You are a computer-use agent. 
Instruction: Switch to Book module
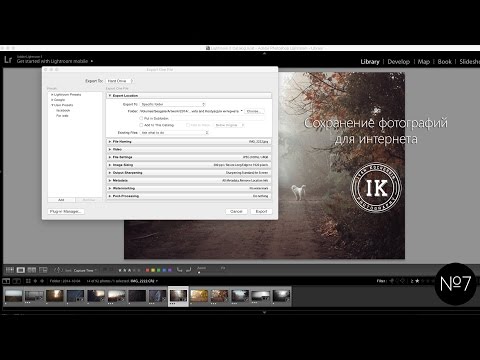point(445,62)
